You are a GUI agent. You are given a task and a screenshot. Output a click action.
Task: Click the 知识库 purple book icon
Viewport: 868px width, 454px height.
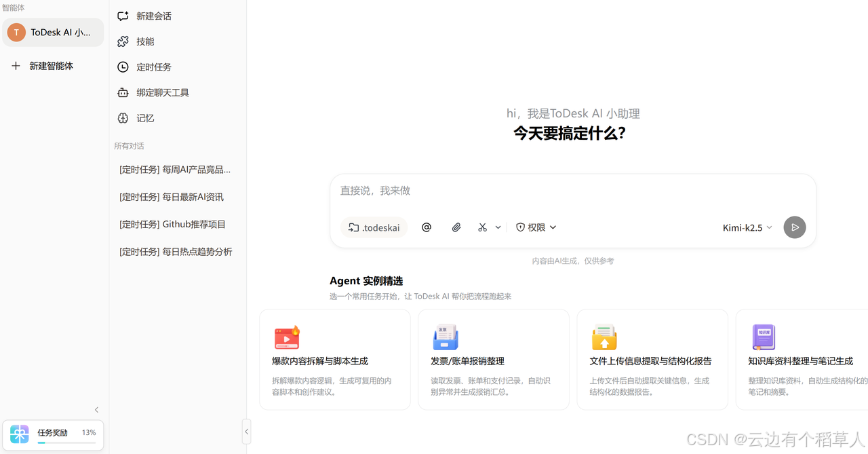pyautogui.click(x=764, y=337)
